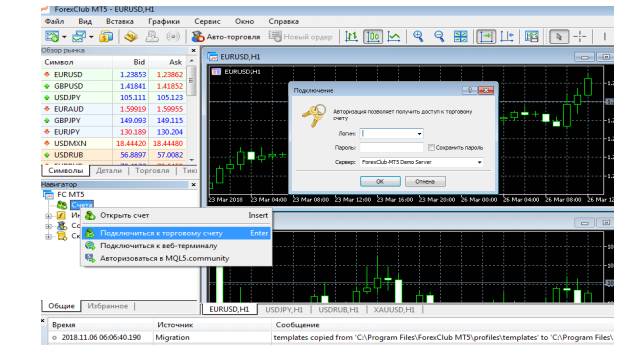
Task: Open the Вид menu
Action: click(85, 21)
